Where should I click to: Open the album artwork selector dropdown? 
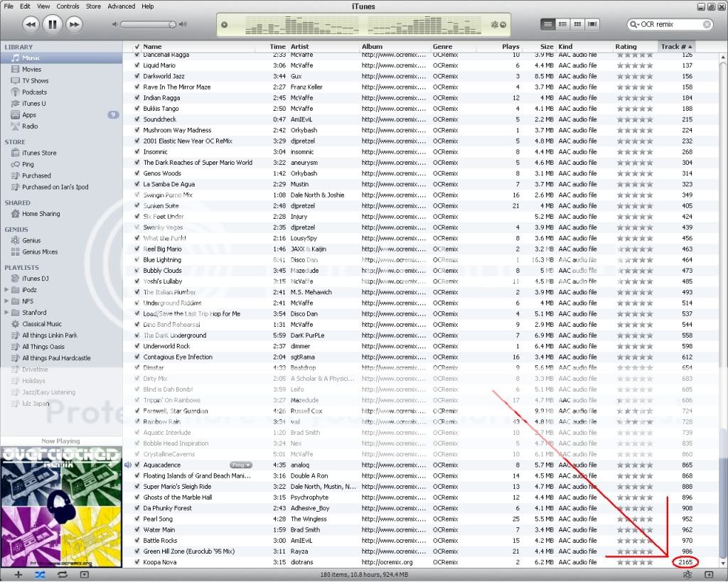(85, 573)
